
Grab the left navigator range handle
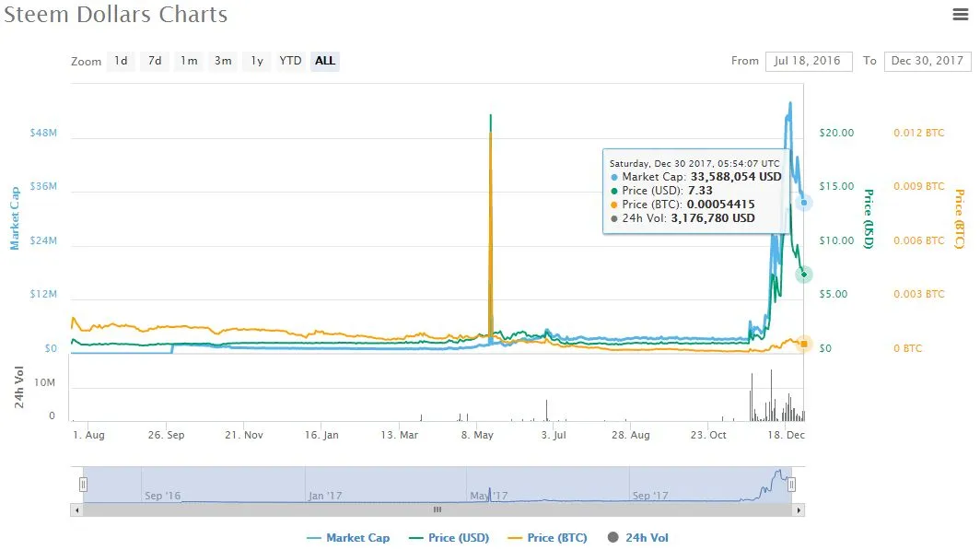83,485
